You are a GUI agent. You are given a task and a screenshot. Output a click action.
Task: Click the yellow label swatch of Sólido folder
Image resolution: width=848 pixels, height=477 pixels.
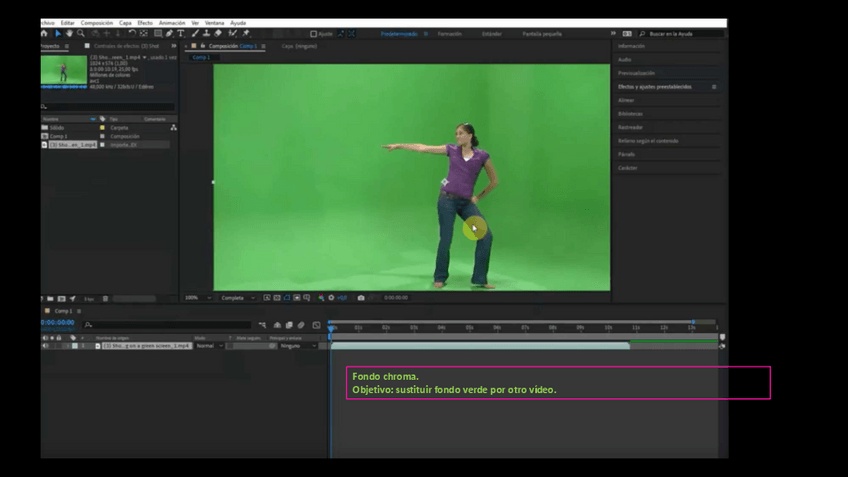tap(102, 128)
